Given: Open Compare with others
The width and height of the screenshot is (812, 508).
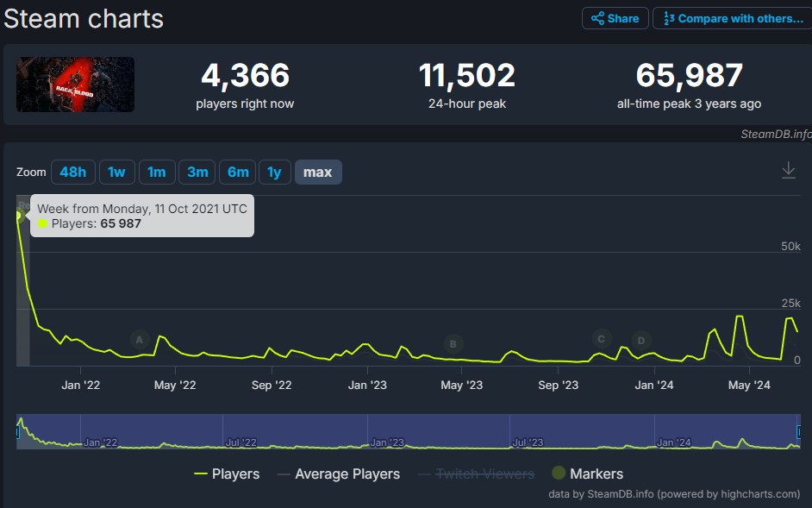Looking at the screenshot, I should click(x=732, y=19).
